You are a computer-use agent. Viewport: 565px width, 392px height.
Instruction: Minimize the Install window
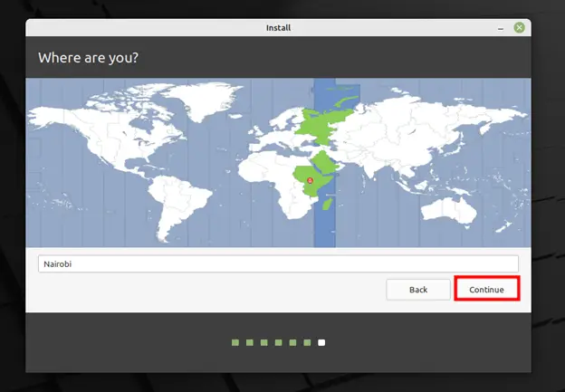(501, 28)
